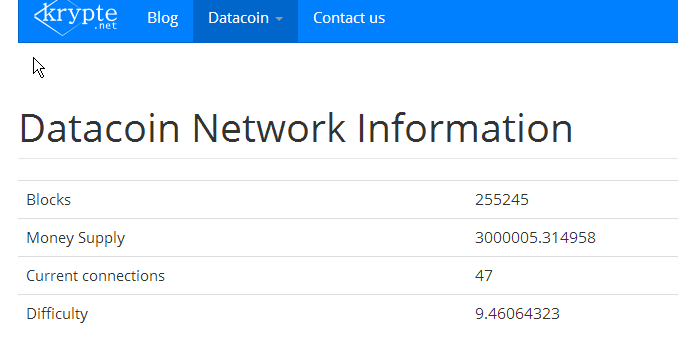Click the Difficulty row label
Viewport: 678px width, 363px height.
pos(57,314)
